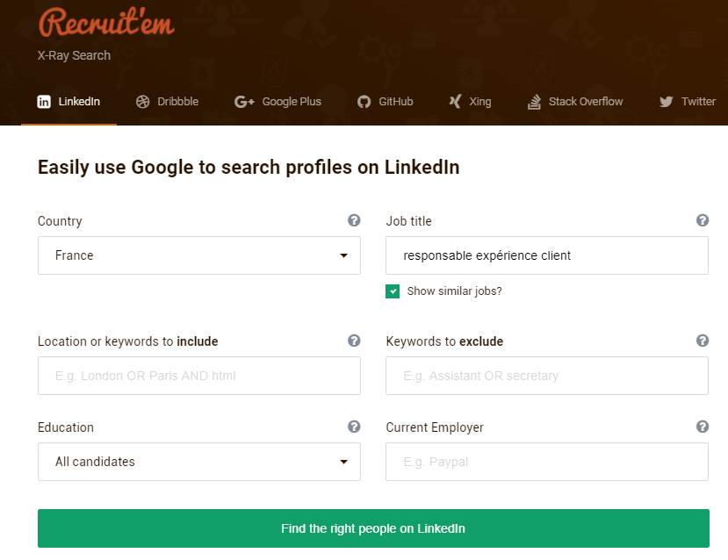Click the Xing logo icon
Screen dimensions: 728x560
click(x=455, y=101)
